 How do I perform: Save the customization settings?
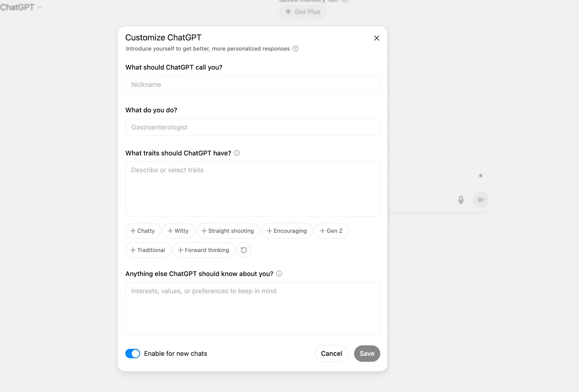367,354
